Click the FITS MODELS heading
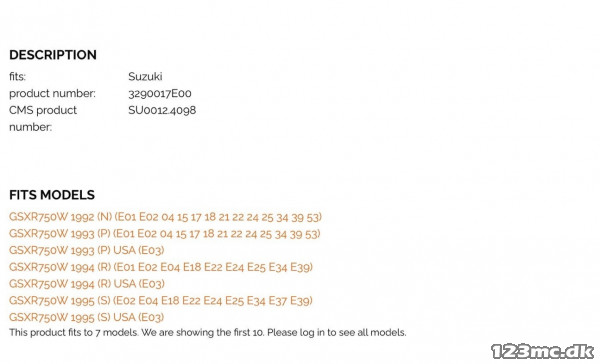Viewport: 600px width, 364px height. coord(52,195)
